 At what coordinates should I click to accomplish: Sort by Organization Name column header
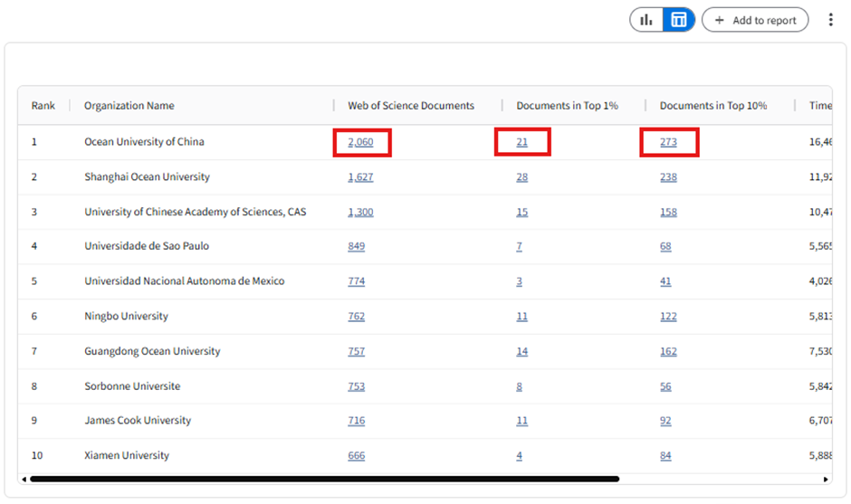coord(129,106)
